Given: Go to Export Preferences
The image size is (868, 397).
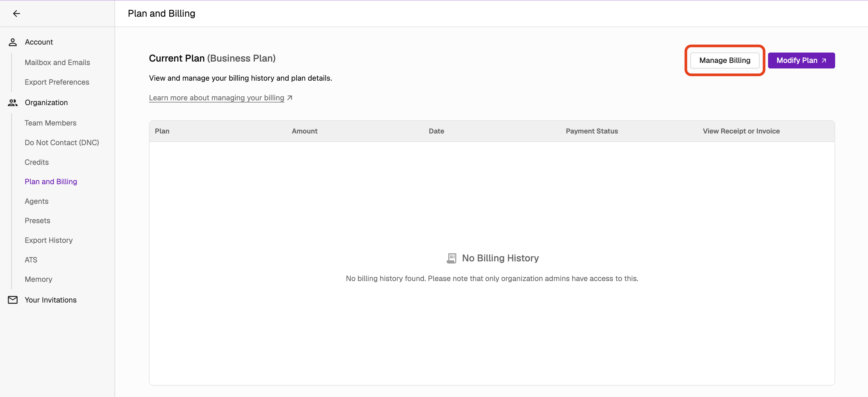Looking at the screenshot, I should click(x=57, y=82).
